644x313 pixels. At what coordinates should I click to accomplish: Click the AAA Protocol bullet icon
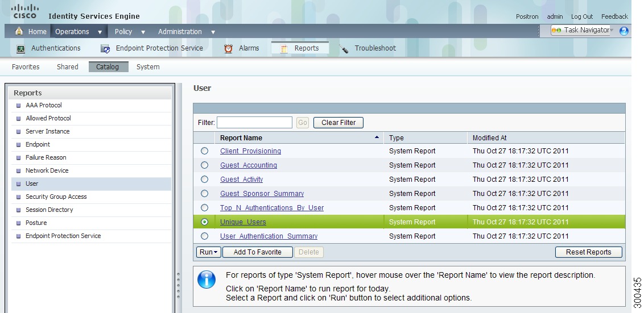pos(18,106)
